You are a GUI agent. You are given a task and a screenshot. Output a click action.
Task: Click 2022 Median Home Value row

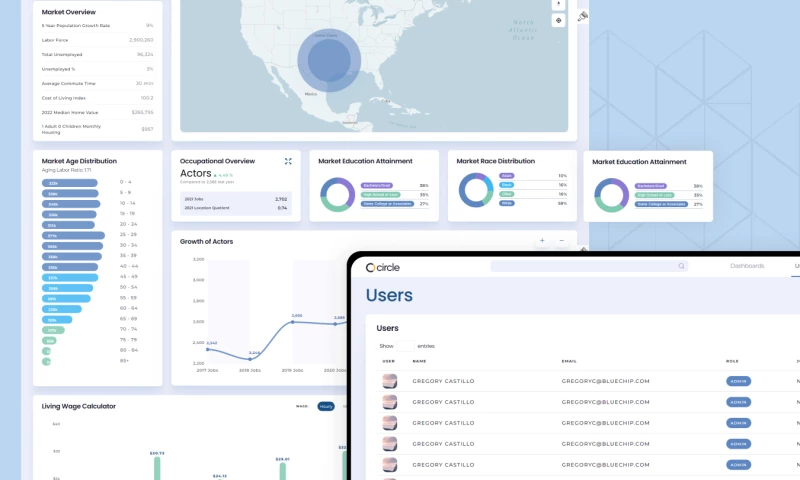(x=97, y=112)
